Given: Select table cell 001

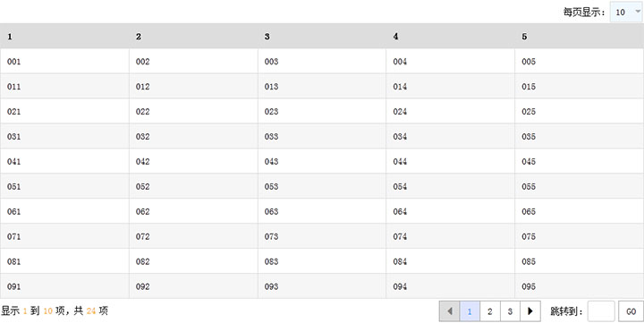Looking at the screenshot, I should [64, 61].
